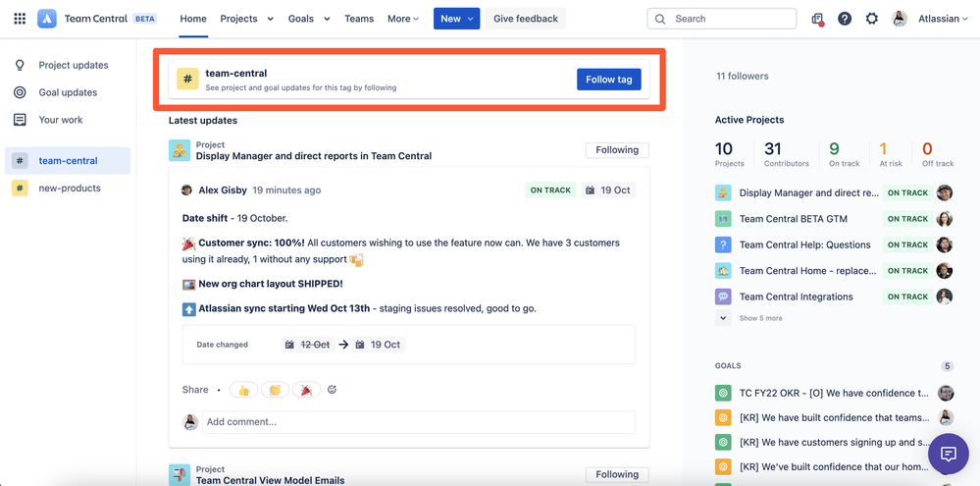Click the party popper reaction

306,390
